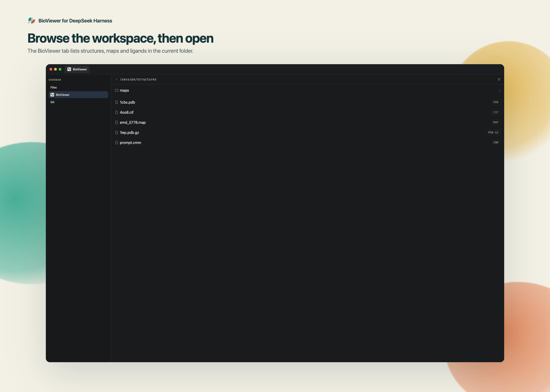Screen dimensions: 550x392
Task: Click the file icon beside emd_5778.map
Action: (116, 123)
